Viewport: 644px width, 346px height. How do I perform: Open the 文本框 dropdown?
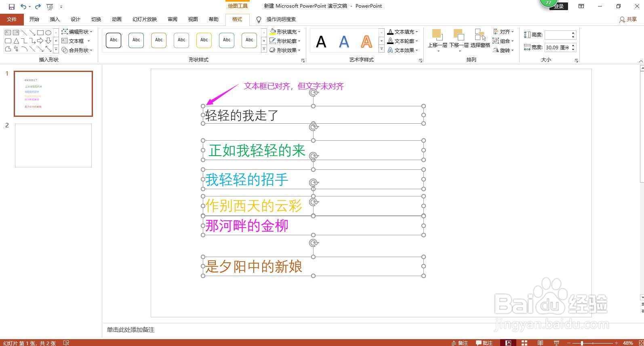click(76, 41)
